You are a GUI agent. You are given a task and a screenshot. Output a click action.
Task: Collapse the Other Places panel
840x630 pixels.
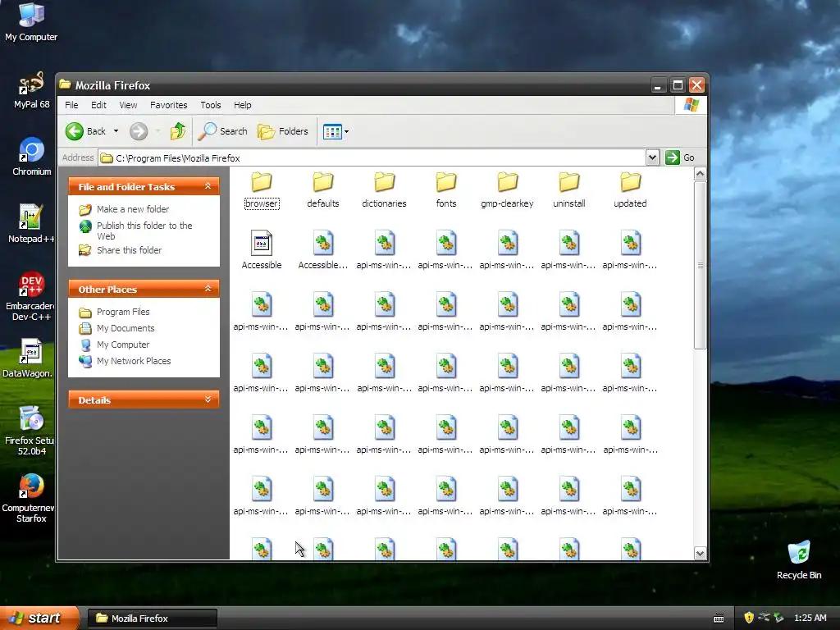coord(208,290)
